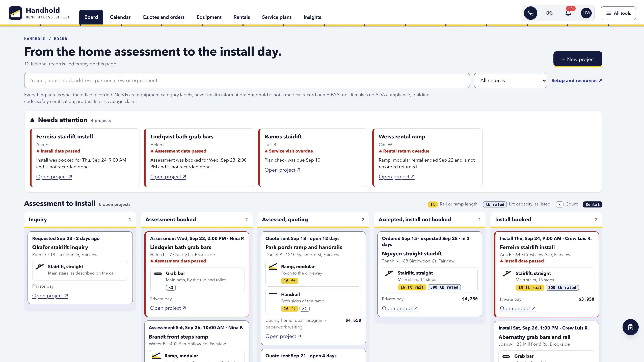
Task: Open project link on Okafor stairlift inquiry
Action: [50, 295]
